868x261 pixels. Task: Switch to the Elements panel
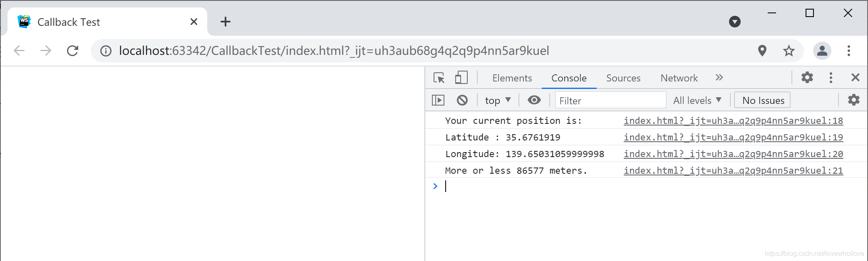point(512,78)
